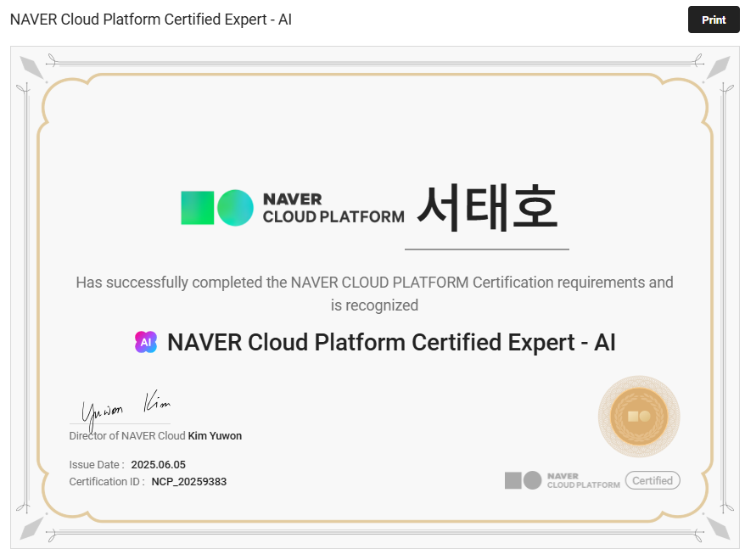Viewport: 745px width, 560px height.
Task: Click the Certified pill label
Action: tap(652, 480)
